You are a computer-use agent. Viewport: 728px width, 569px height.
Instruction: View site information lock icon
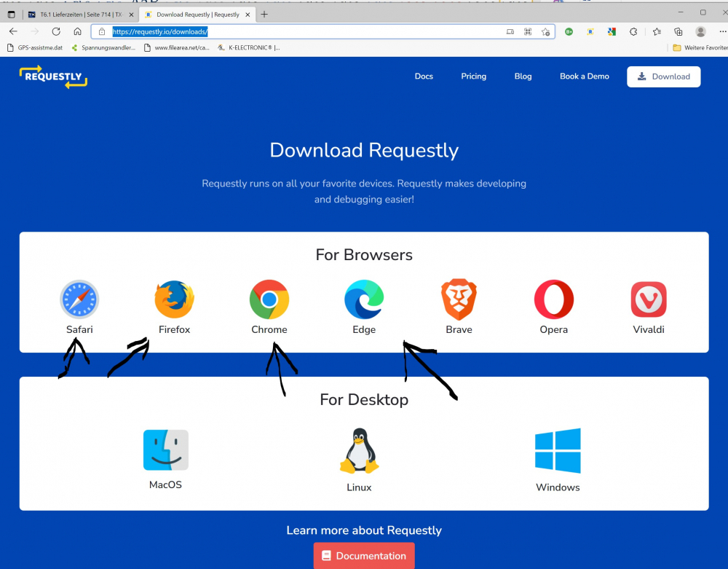[102, 31]
